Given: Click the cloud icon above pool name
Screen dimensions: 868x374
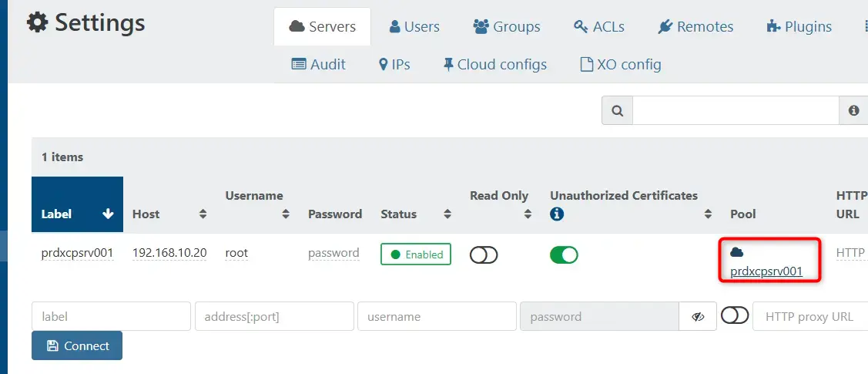Looking at the screenshot, I should (736, 252).
